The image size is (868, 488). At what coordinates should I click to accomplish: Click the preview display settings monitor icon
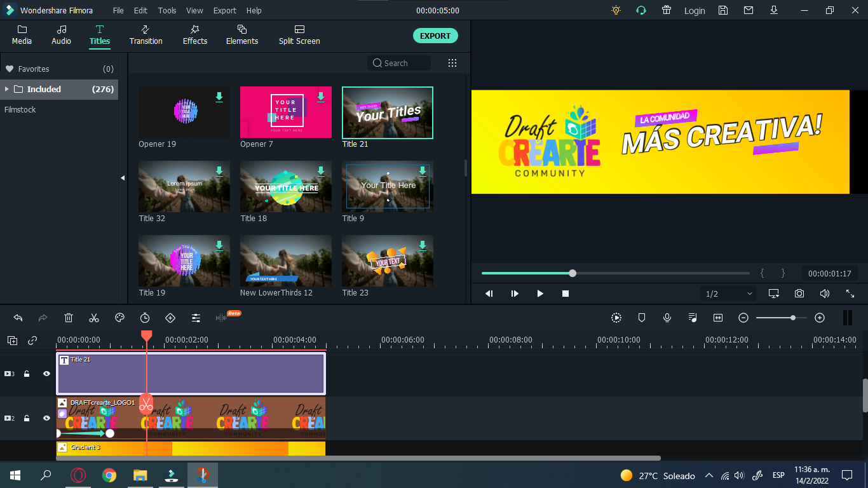coord(774,294)
